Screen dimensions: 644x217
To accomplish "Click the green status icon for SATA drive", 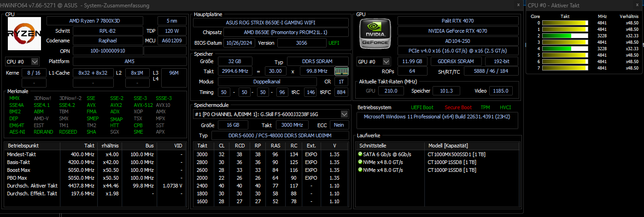I will 360,154.
